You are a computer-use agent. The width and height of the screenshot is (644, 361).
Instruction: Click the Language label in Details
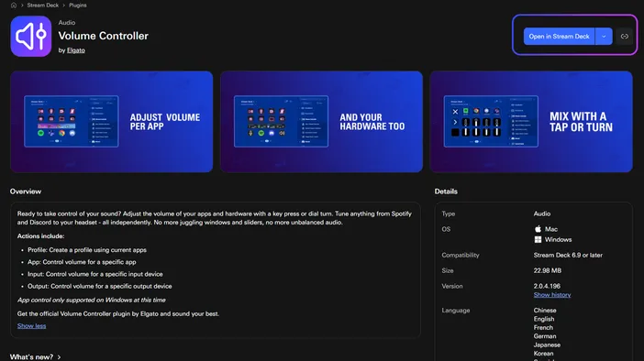tap(456, 311)
